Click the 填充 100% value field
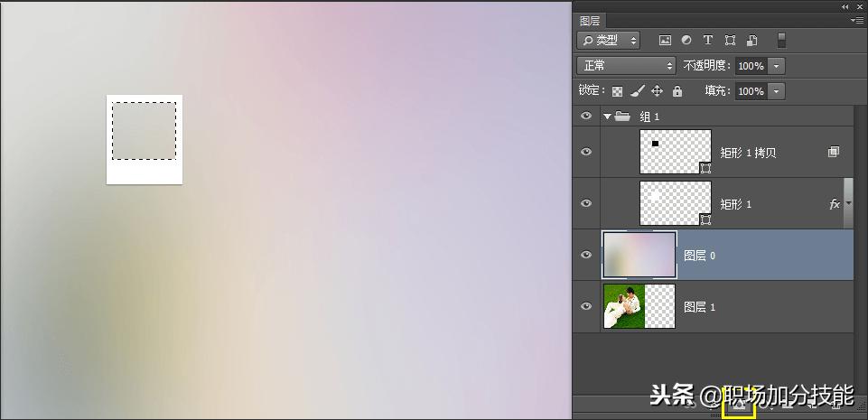The image size is (868, 420). point(751,91)
